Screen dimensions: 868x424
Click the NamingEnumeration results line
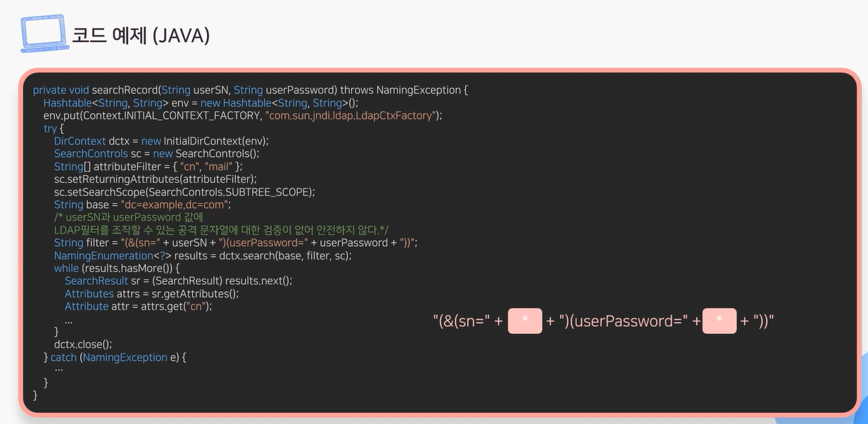click(x=203, y=255)
